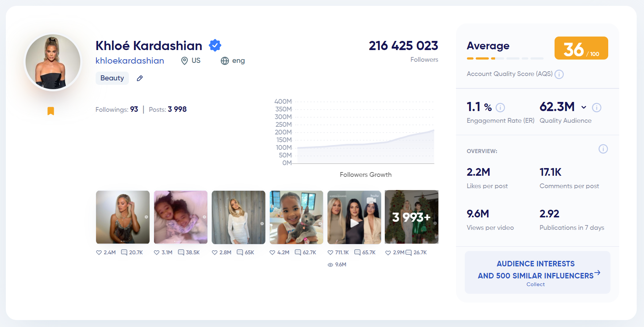Open third post thumbnail with white dress
The width and height of the screenshot is (644, 327).
pyautogui.click(x=238, y=217)
